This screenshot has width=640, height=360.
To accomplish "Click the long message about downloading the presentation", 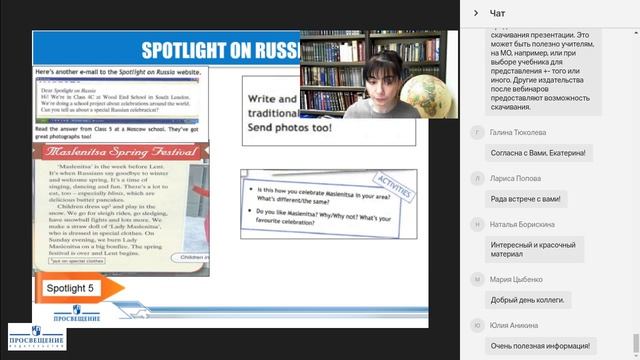I will (543, 71).
